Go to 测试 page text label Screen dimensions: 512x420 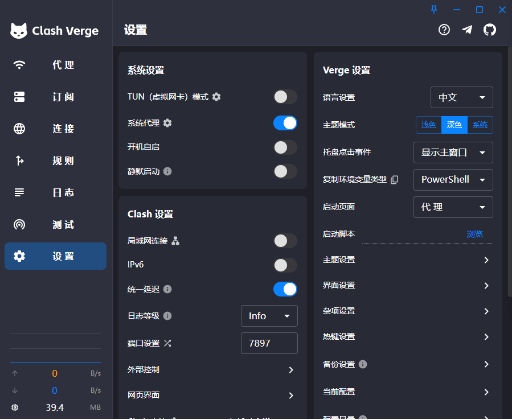(x=63, y=225)
